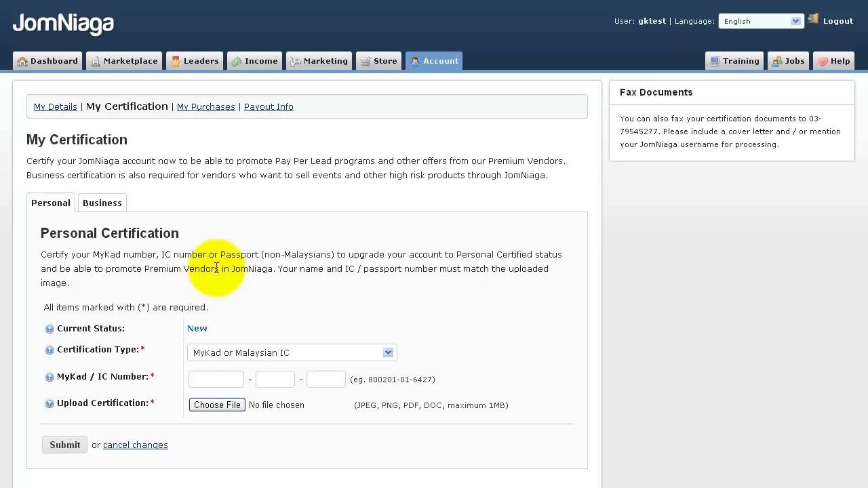Image resolution: width=868 pixels, height=488 pixels.
Task: Open the Training menu tab
Action: (x=734, y=61)
